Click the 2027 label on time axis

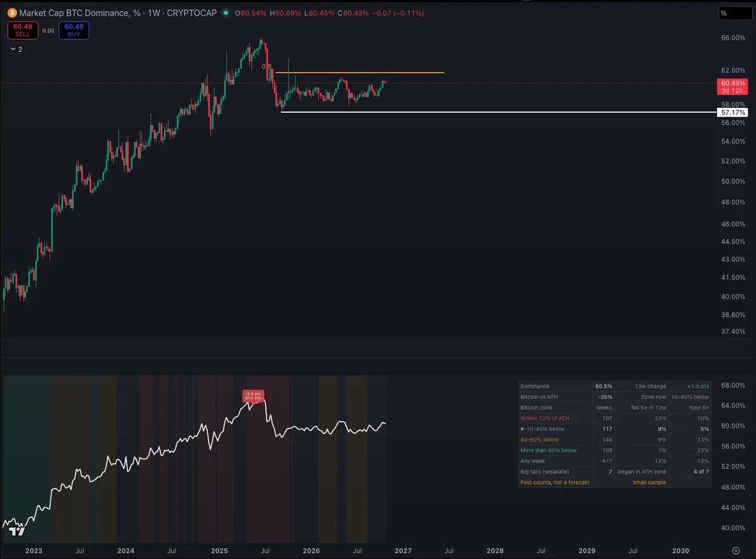403,550
